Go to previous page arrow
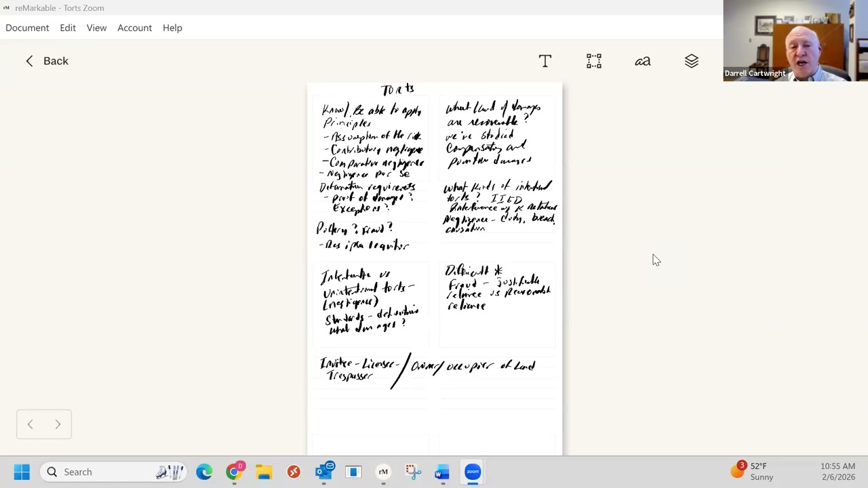This screenshot has width=868, height=488. [x=30, y=424]
